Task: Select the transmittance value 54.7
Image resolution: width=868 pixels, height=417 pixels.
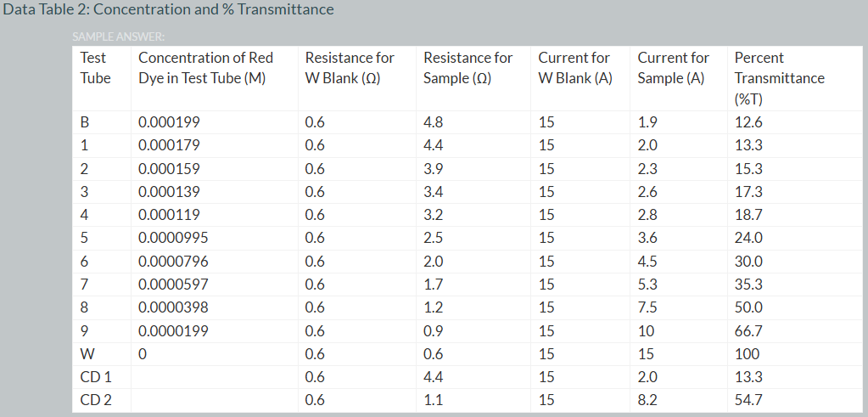Action: [x=748, y=400]
